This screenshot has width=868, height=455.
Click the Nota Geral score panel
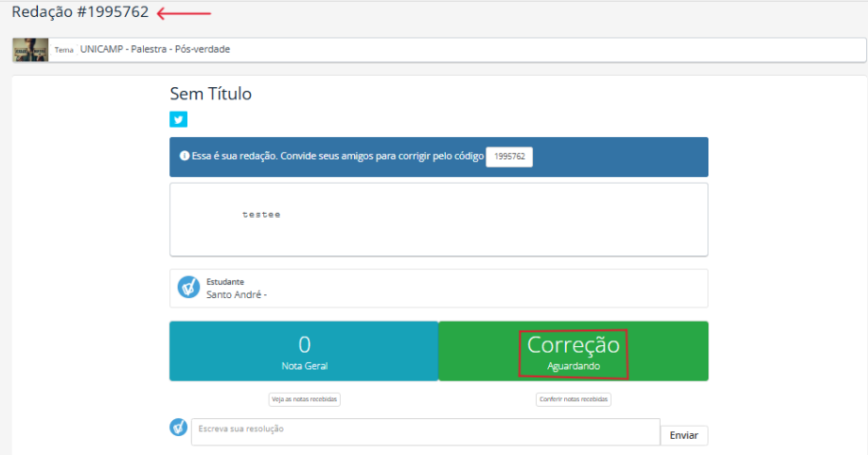click(x=304, y=351)
